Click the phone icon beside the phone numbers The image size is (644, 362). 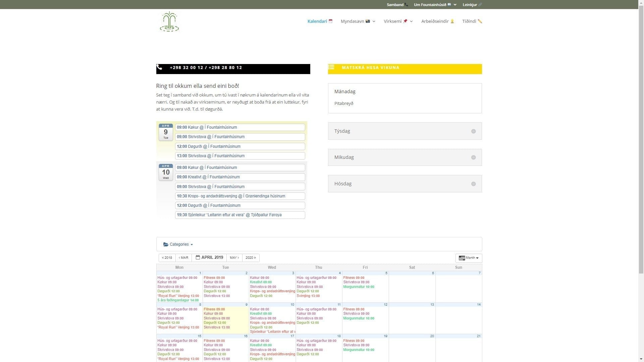coord(160,67)
